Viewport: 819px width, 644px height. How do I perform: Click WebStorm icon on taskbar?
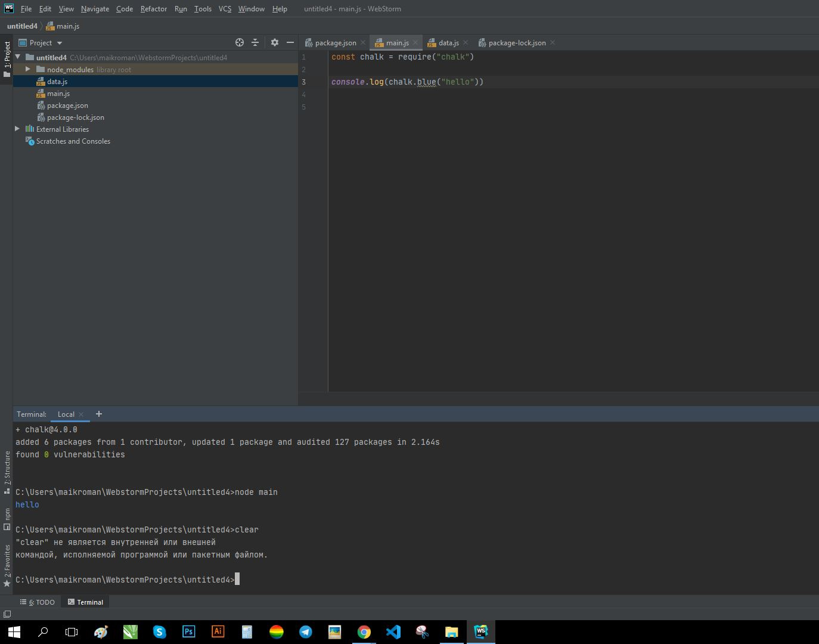coord(480,632)
